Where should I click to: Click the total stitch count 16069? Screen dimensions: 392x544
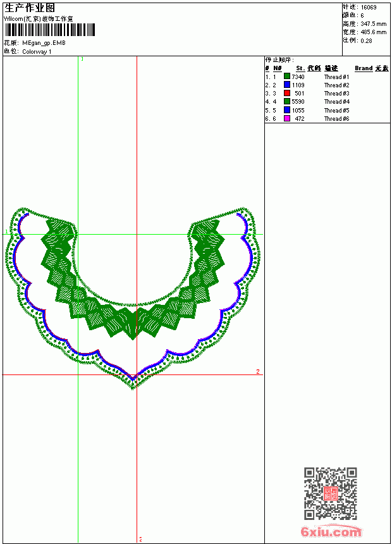pos(369,8)
